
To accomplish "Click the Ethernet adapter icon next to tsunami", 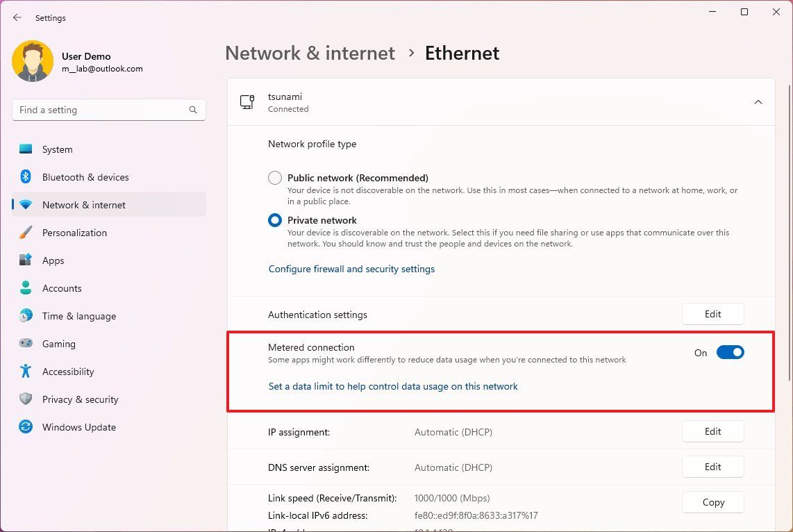I will [247, 101].
